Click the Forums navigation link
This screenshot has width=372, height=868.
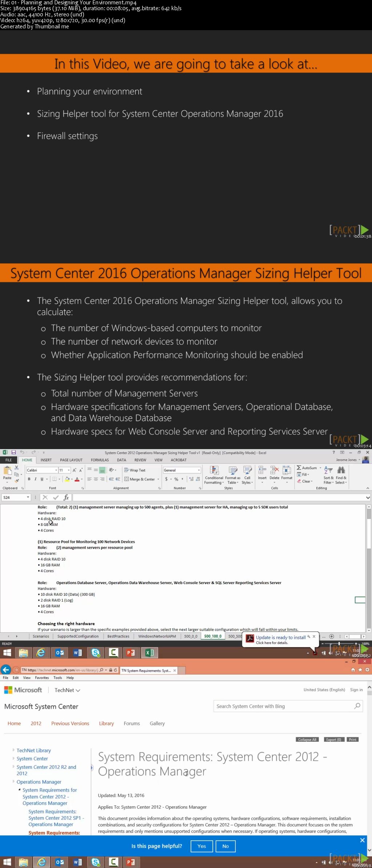coord(132,723)
